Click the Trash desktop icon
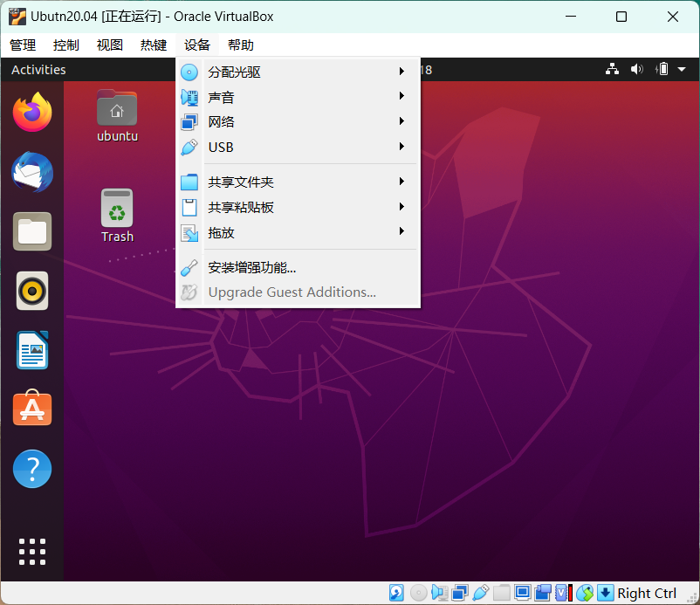Image resolution: width=700 pixels, height=605 pixels. [118, 216]
